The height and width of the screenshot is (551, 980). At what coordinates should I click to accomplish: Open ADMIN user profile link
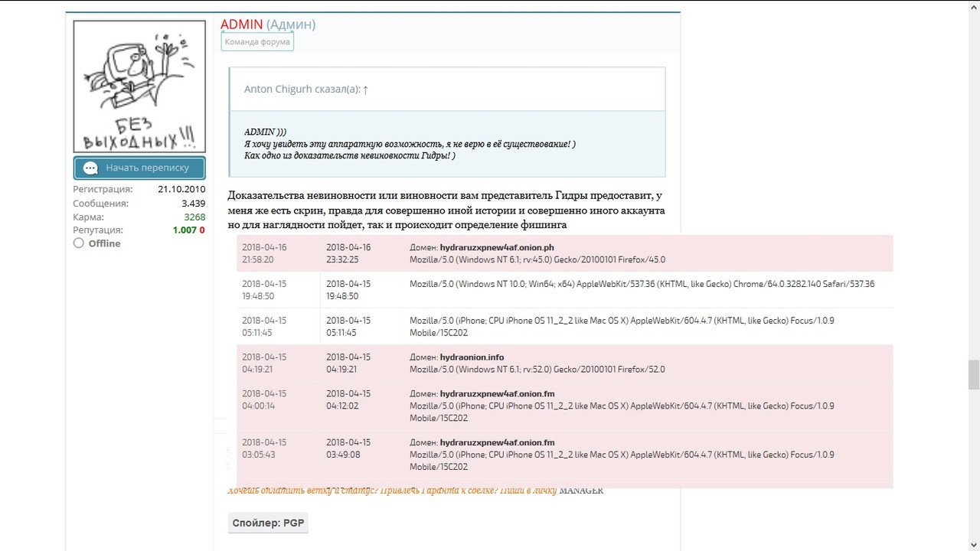click(241, 24)
